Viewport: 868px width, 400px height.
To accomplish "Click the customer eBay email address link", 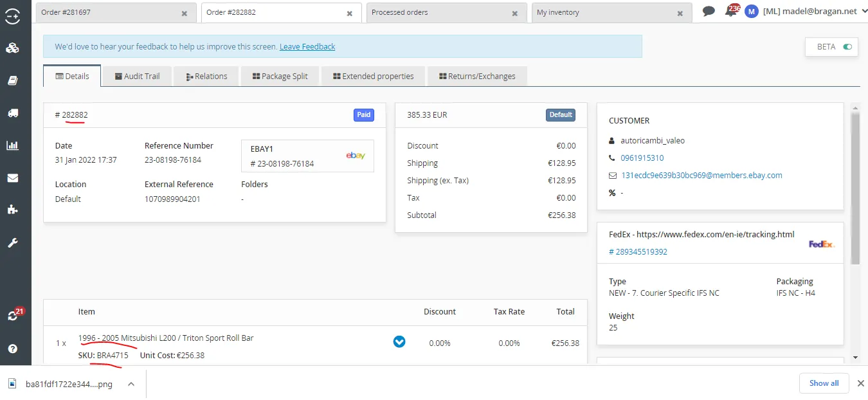I will 701,175.
